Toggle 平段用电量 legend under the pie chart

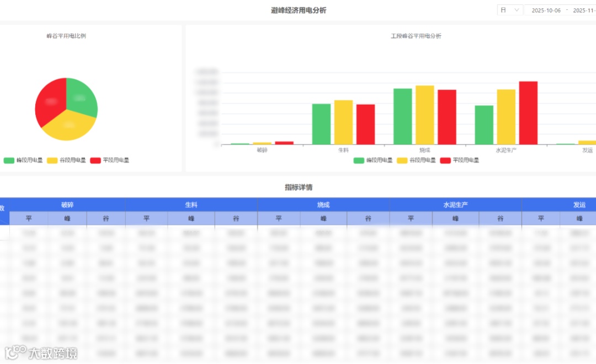point(109,160)
